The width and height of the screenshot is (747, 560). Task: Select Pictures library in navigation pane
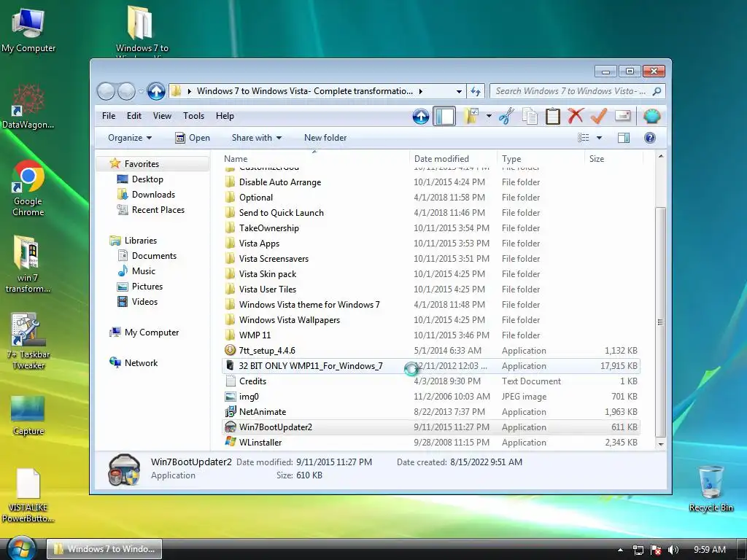[147, 286]
